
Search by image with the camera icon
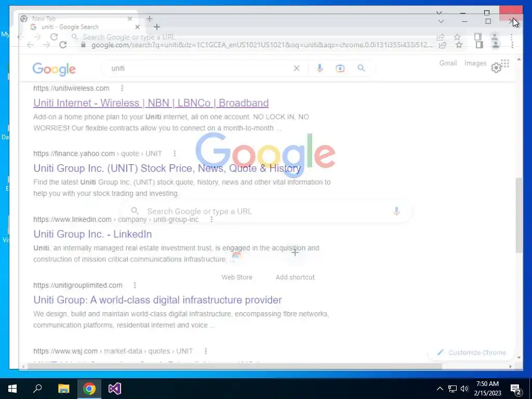[x=340, y=69]
